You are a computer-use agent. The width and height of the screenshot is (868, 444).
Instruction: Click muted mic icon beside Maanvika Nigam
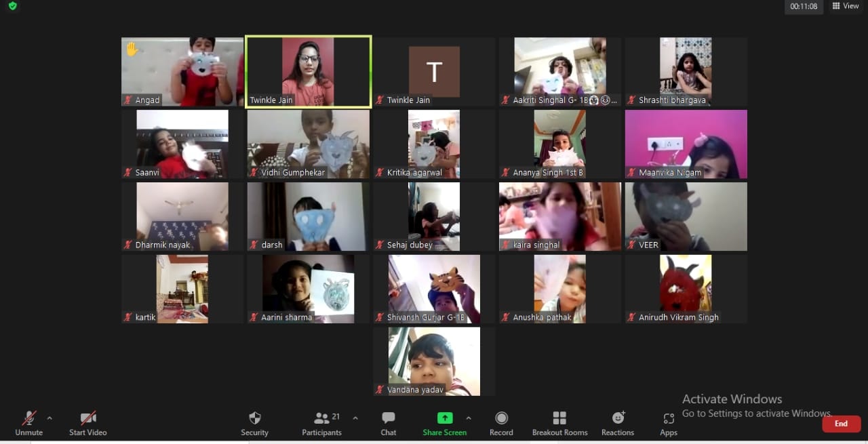[x=632, y=173]
